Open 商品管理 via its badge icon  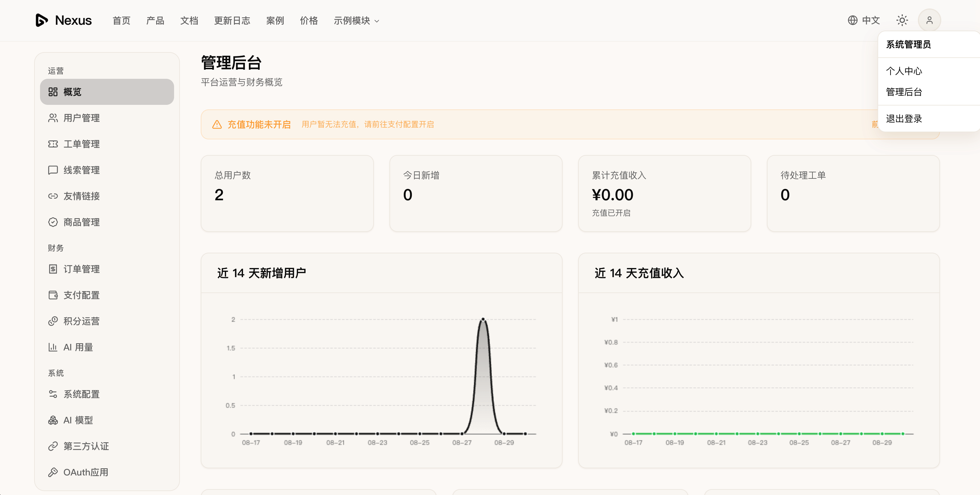[53, 222]
